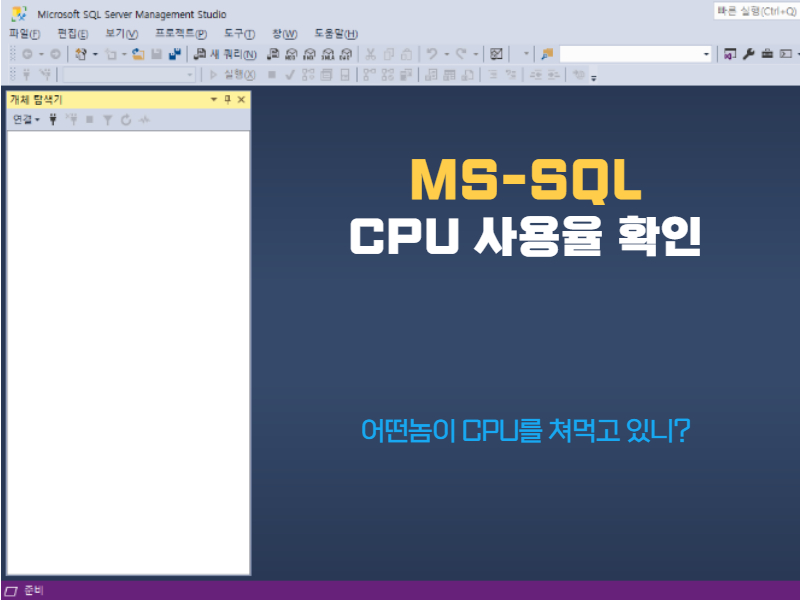
Task: Click the DAX query icon
Action: point(346,54)
